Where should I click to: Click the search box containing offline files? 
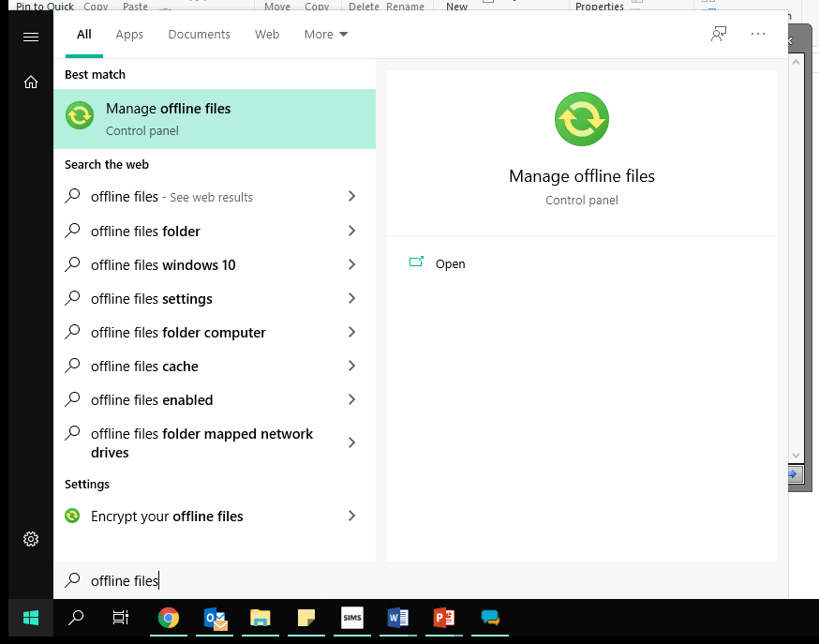coord(421,580)
